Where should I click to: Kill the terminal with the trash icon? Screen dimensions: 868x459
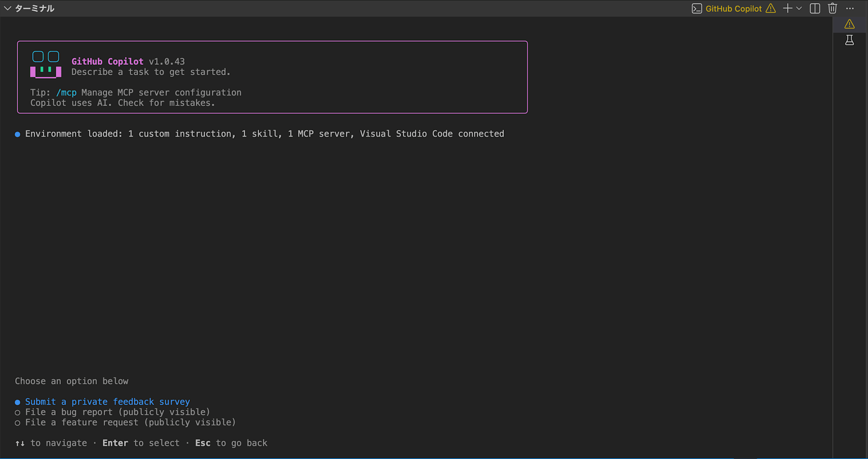pos(832,8)
